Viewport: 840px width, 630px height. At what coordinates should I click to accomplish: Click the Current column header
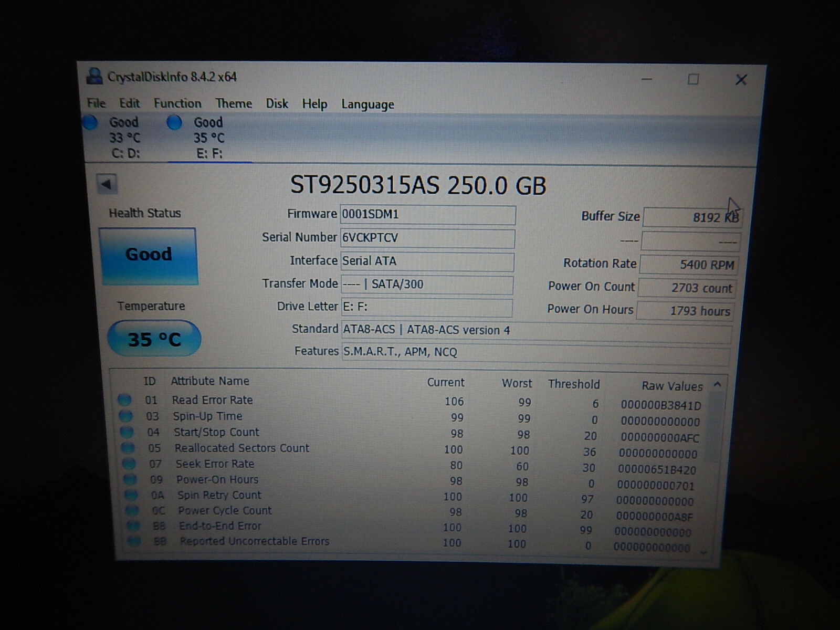[446, 382]
